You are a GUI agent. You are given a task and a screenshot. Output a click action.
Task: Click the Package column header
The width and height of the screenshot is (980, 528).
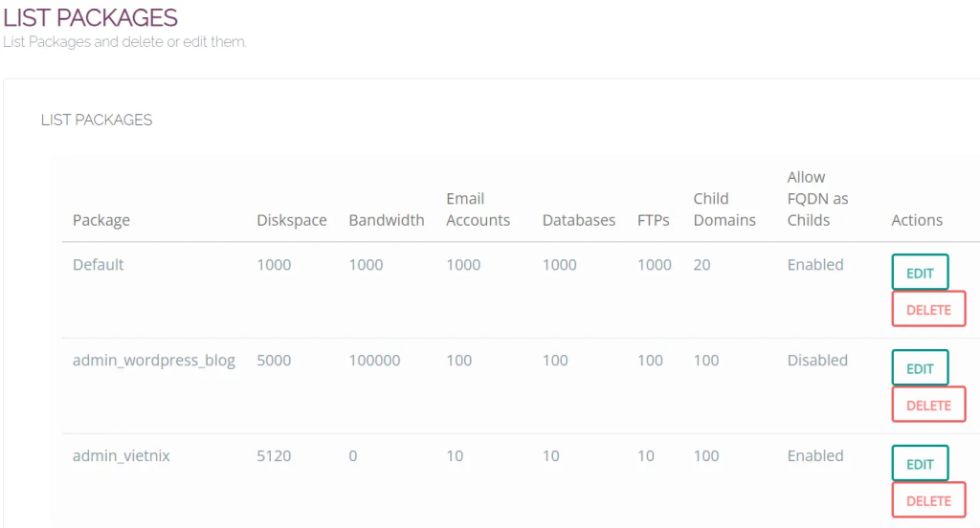(x=101, y=220)
